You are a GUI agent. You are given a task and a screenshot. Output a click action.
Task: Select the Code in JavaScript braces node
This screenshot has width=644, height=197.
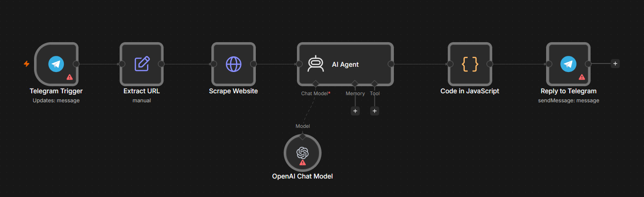(x=470, y=64)
